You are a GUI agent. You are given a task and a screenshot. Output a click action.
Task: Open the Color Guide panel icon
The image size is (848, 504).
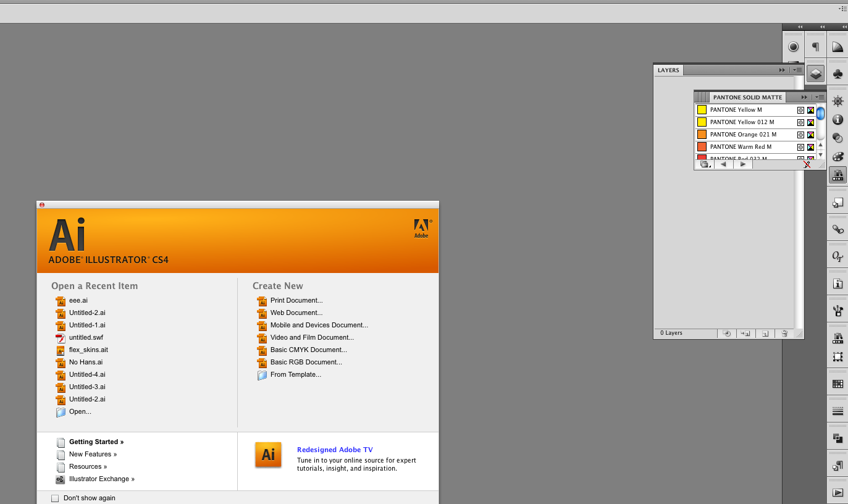pos(838,47)
